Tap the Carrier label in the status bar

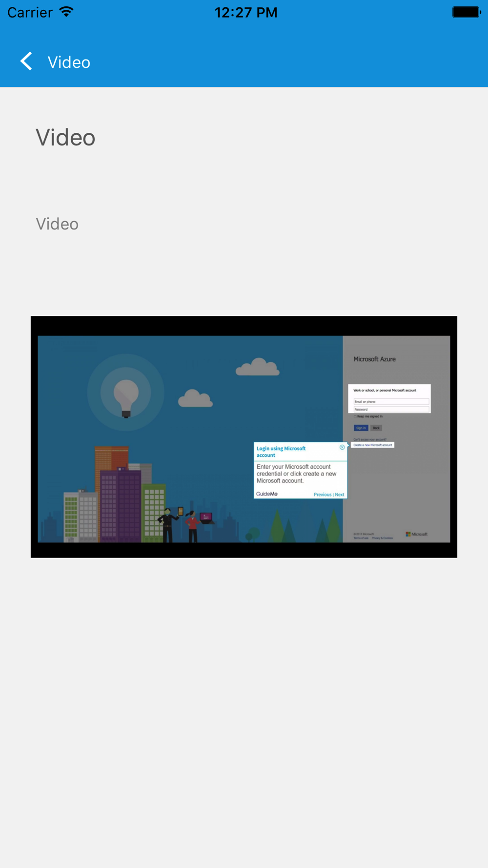[30, 12]
